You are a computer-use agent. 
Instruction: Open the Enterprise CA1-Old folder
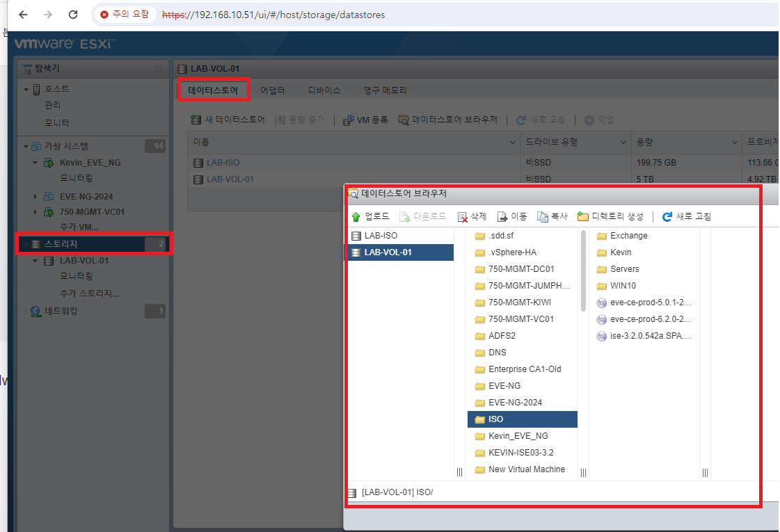(523, 369)
